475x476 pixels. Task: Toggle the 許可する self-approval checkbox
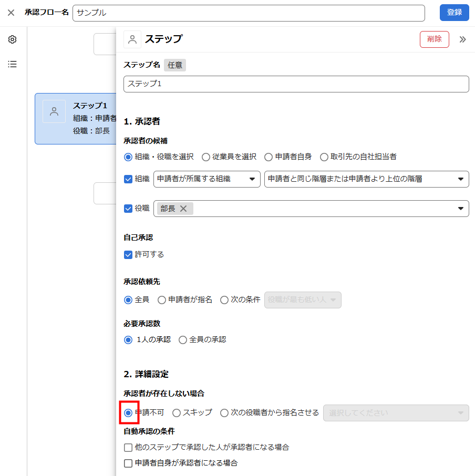pyautogui.click(x=128, y=254)
